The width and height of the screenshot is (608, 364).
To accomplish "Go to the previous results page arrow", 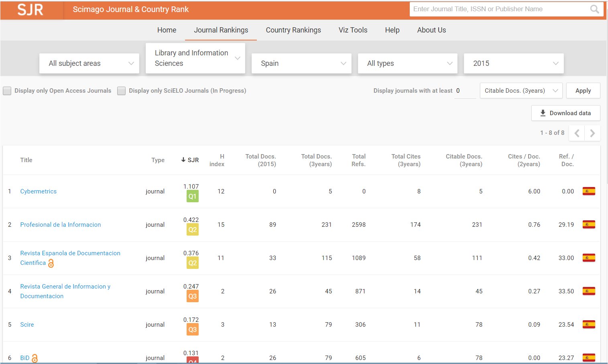I will point(577,133).
